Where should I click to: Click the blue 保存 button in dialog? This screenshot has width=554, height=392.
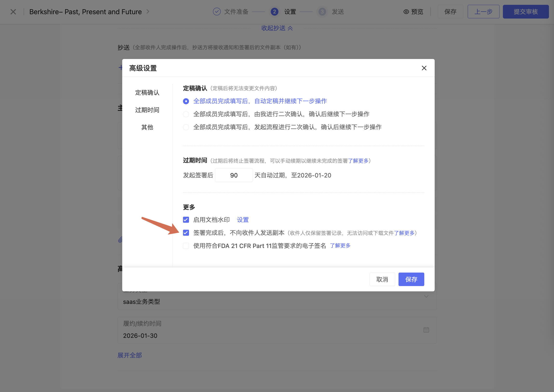(411, 279)
